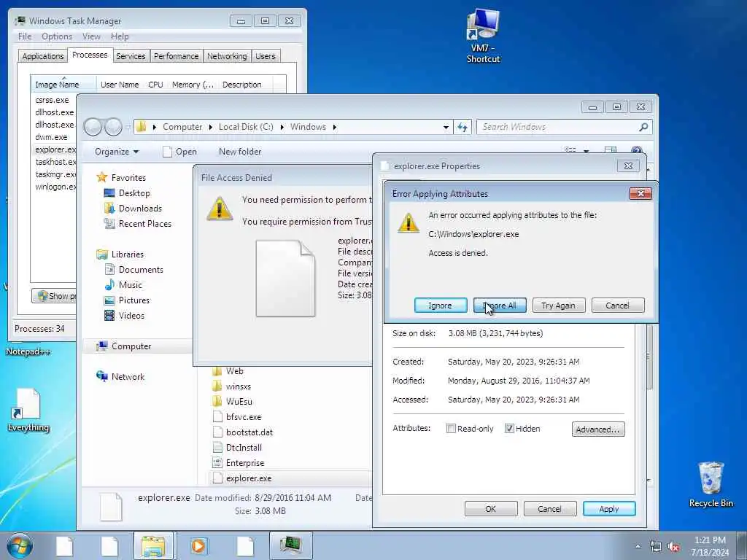Image resolution: width=747 pixels, height=560 pixels.
Task: Open Advanced attributes in Properties
Action: (x=598, y=429)
